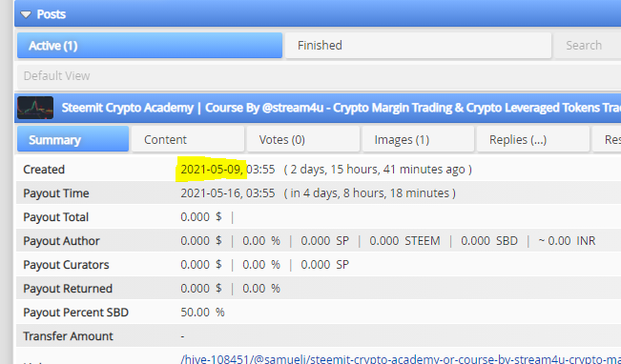Click the ~ 0.00 INR value
The height and width of the screenshot is (364, 621).
pos(567,240)
